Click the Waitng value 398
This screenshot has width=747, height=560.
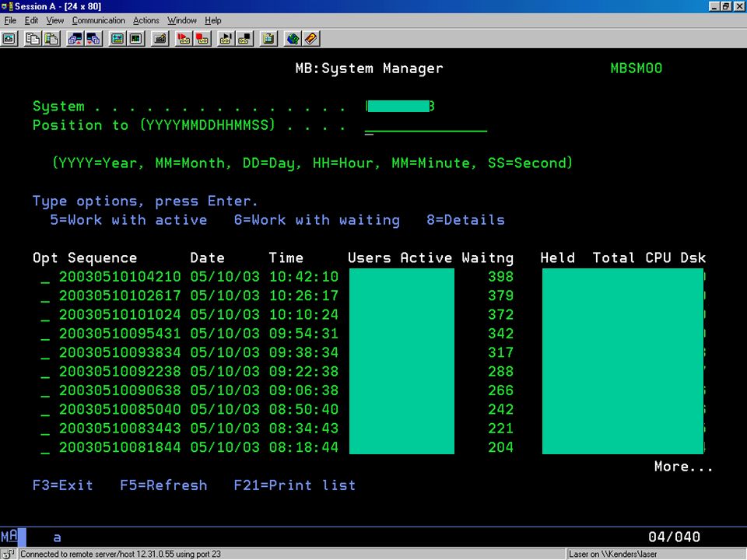(500, 277)
